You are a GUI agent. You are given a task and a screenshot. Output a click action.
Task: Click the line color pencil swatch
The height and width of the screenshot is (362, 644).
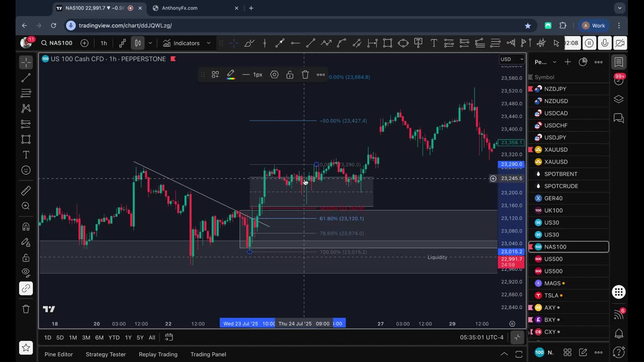point(231,74)
